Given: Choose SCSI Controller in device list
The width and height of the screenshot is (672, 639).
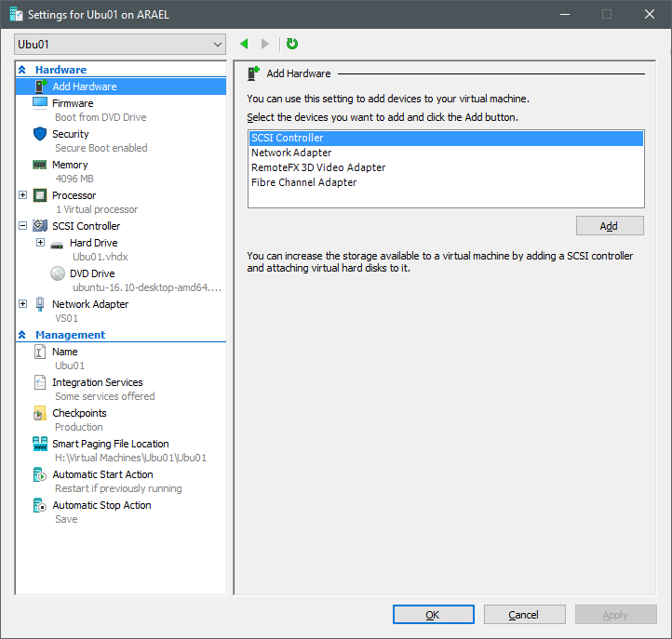Looking at the screenshot, I should pyautogui.click(x=446, y=138).
